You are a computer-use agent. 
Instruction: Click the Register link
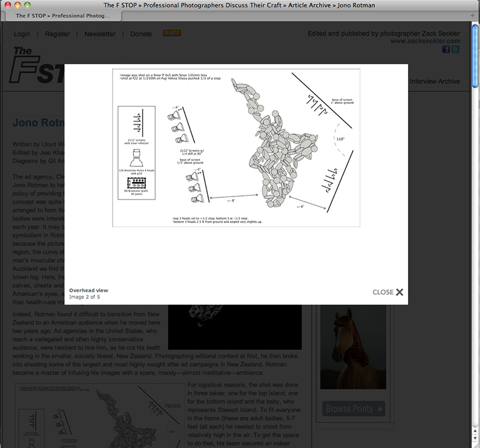[57, 34]
